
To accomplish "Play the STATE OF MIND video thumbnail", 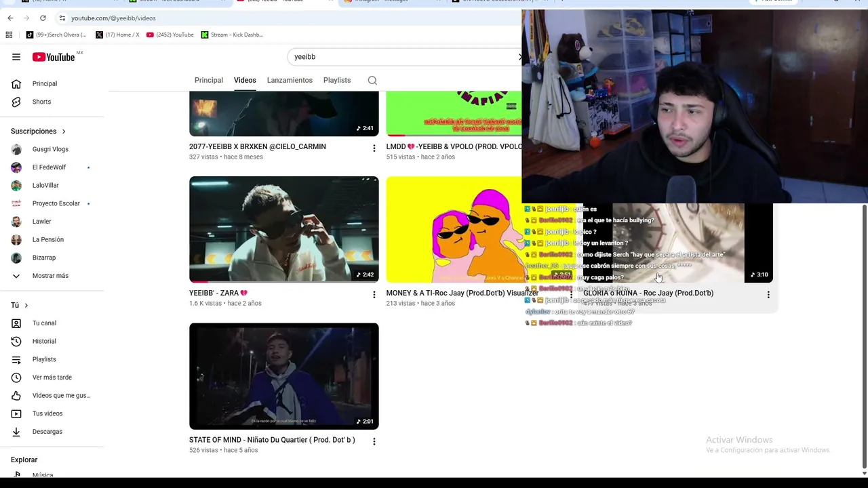I will [284, 376].
